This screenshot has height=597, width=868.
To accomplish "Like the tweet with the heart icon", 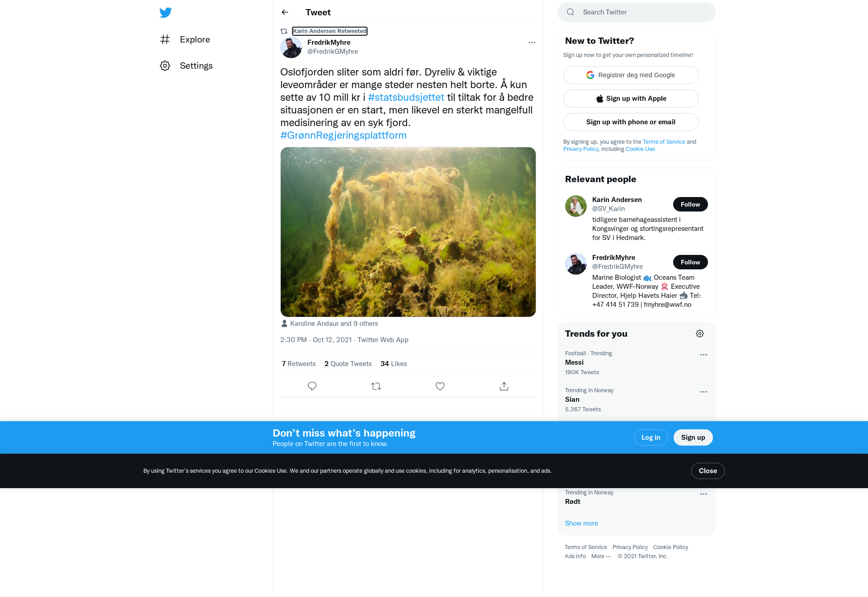I will [440, 386].
